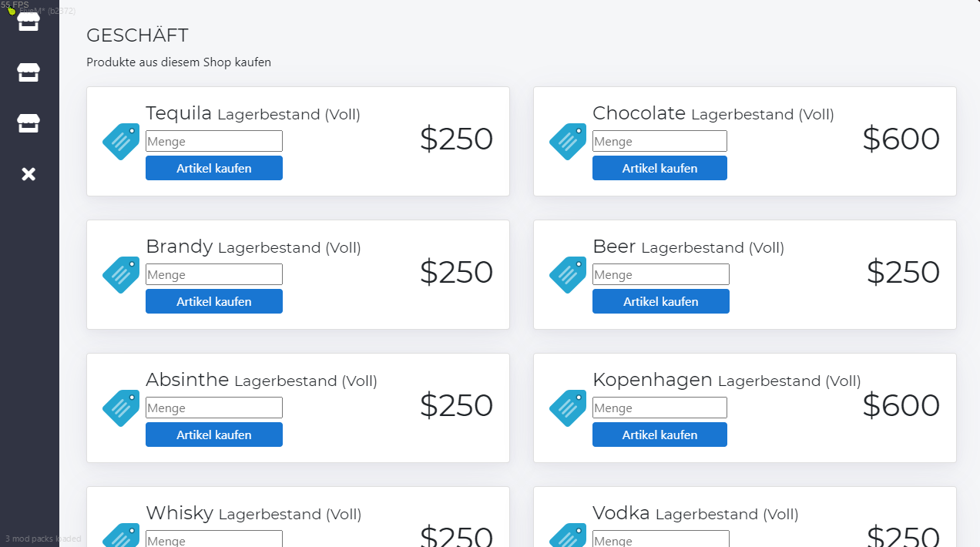Open the third shop icon in sidebar
The height and width of the screenshot is (547, 980).
pos(29,123)
